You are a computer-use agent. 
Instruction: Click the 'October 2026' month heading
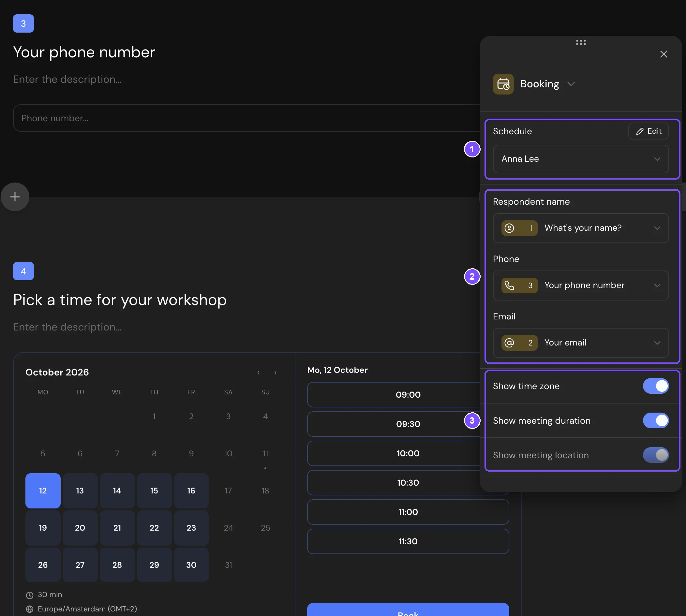click(x=57, y=372)
